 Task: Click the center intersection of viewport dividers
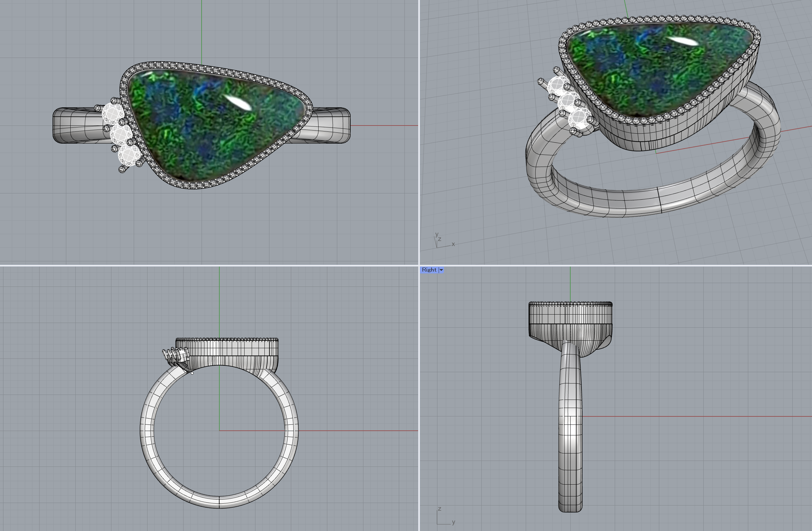(419, 265)
